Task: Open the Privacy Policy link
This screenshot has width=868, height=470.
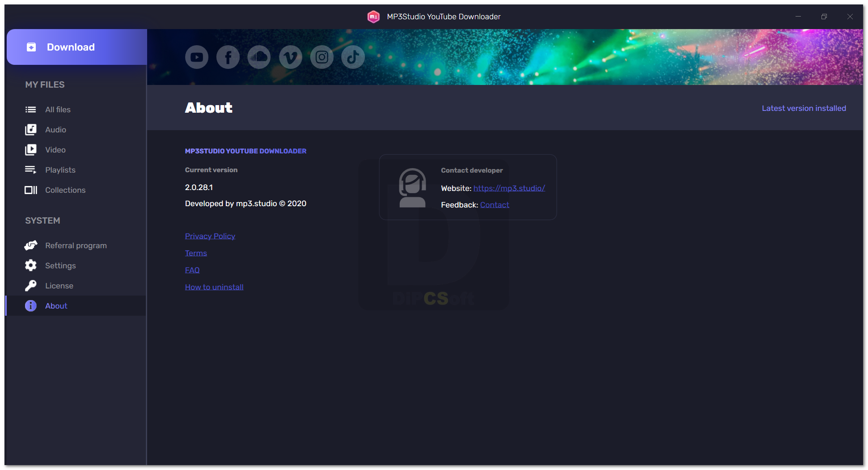Action: (210, 236)
